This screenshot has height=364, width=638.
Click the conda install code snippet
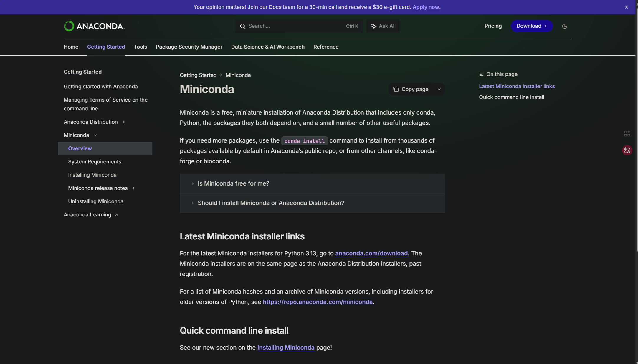(304, 141)
